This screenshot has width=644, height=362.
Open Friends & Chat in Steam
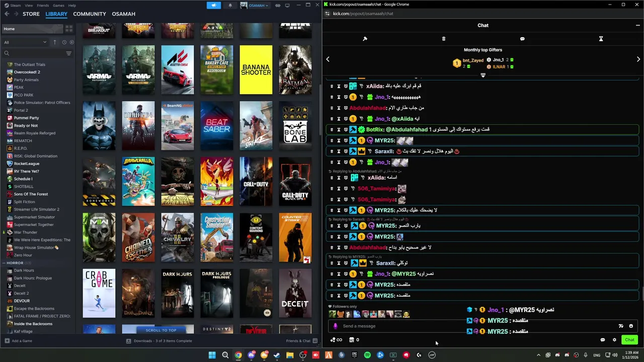[x=301, y=341]
